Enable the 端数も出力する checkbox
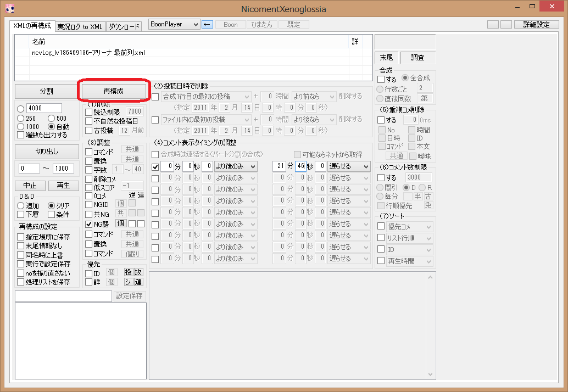 coord(20,134)
